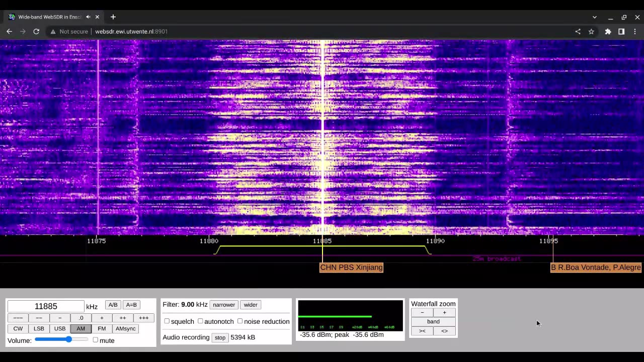Zoom in waterfall with plus button
The image size is (644, 362).
click(444, 313)
